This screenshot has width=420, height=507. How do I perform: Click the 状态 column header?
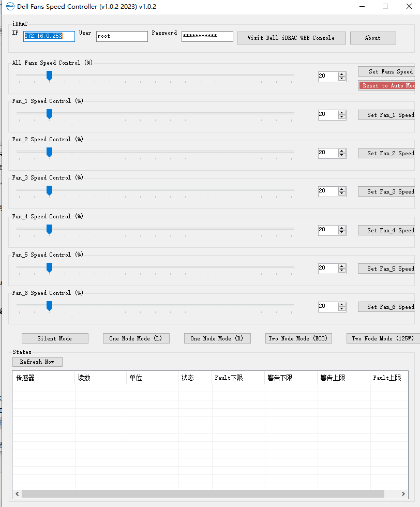[x=195, y=378]
